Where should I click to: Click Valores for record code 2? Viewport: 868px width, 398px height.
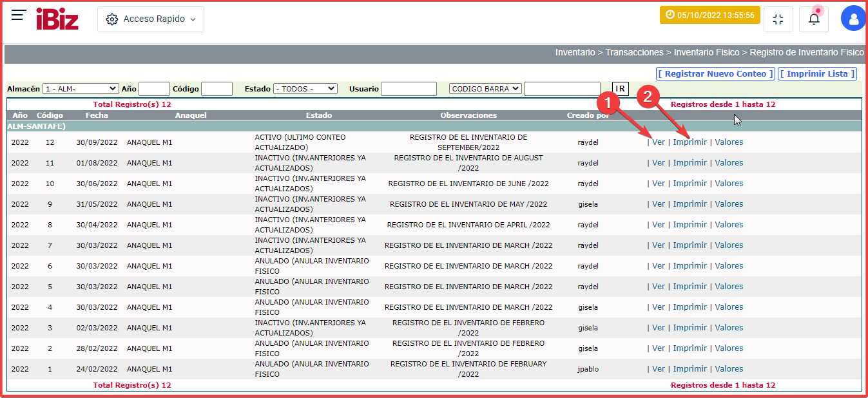click(x=729, y=348)
